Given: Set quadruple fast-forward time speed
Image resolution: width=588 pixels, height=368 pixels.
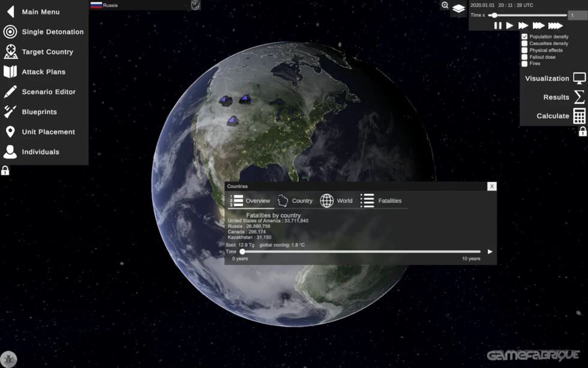Looking at the screenshot, I should (x=556, y=25).
